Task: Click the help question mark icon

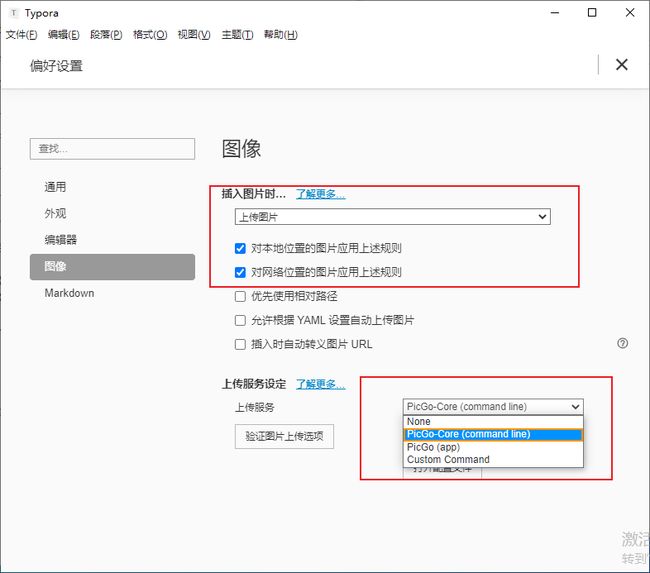Action: point(622,343)
